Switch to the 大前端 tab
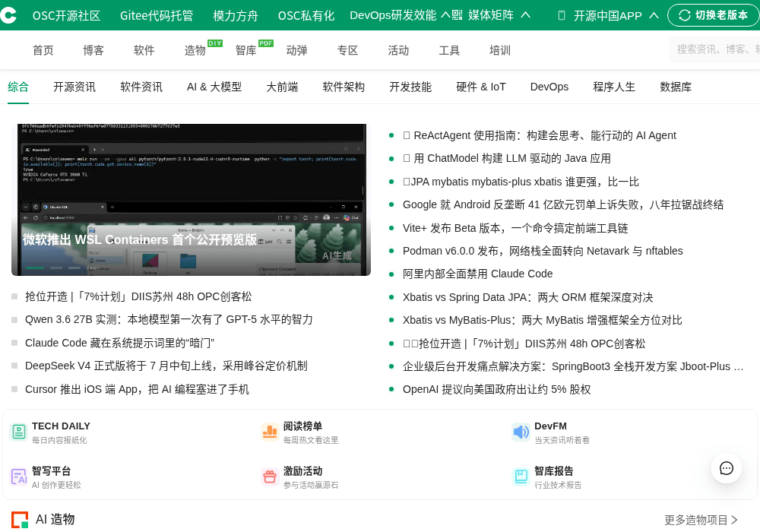This screenshot has width=760, height=532. (x=282, y=87)
